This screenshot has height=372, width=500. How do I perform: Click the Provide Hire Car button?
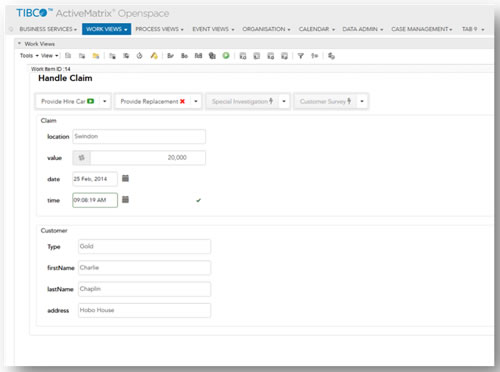68,101
